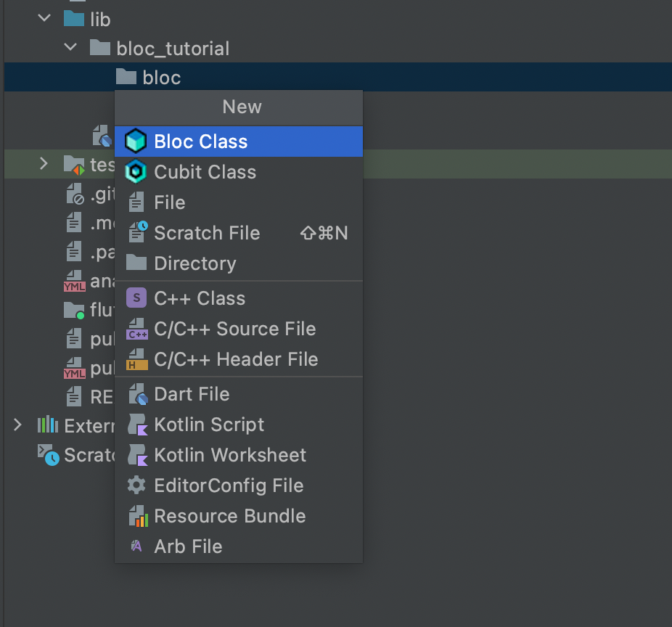672x627 pixels.
Task: Choose Scratch File from New menu
Action: 207,233
